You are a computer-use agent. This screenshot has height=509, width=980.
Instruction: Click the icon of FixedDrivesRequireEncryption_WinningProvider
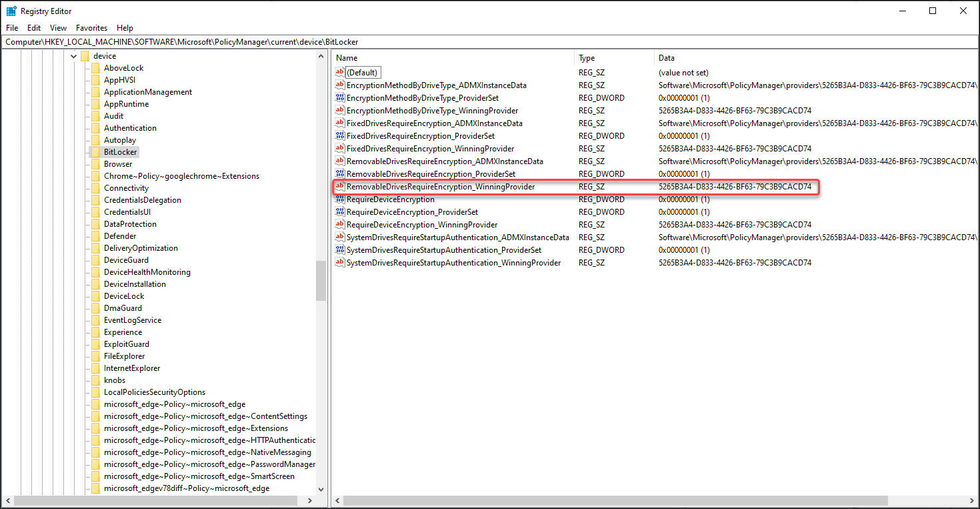[x=340, y=148]
